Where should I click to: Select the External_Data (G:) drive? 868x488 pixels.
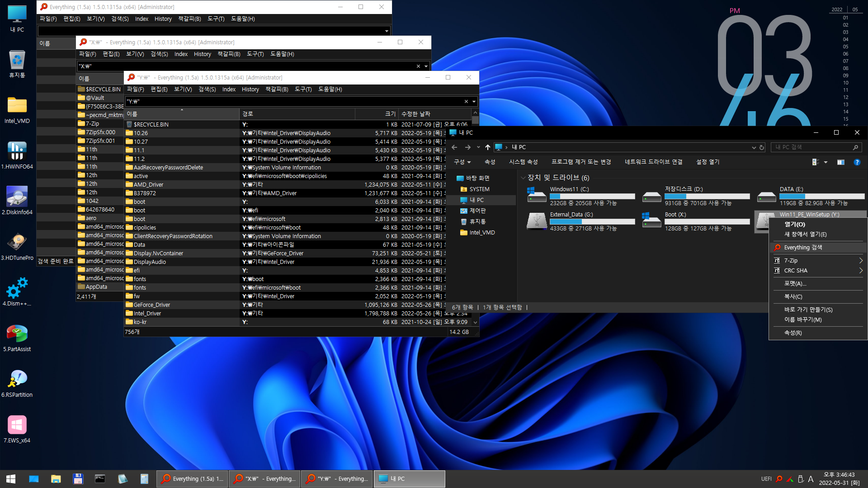(x=581, y=221)
